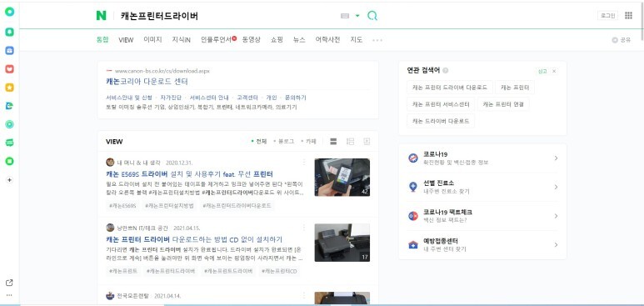Open the 서비스안내 및 신청 sublink
Viewport: 644px width, 306px height.
[129, 98]
